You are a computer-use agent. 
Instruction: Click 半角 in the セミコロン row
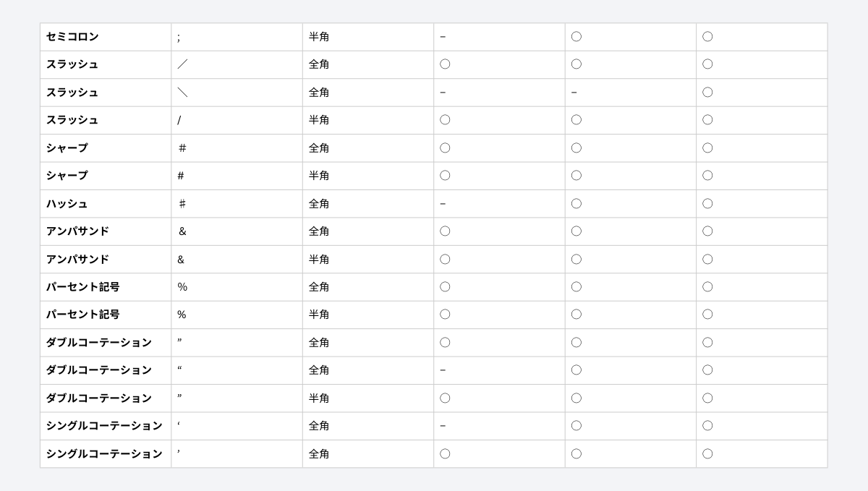(319, 36)
